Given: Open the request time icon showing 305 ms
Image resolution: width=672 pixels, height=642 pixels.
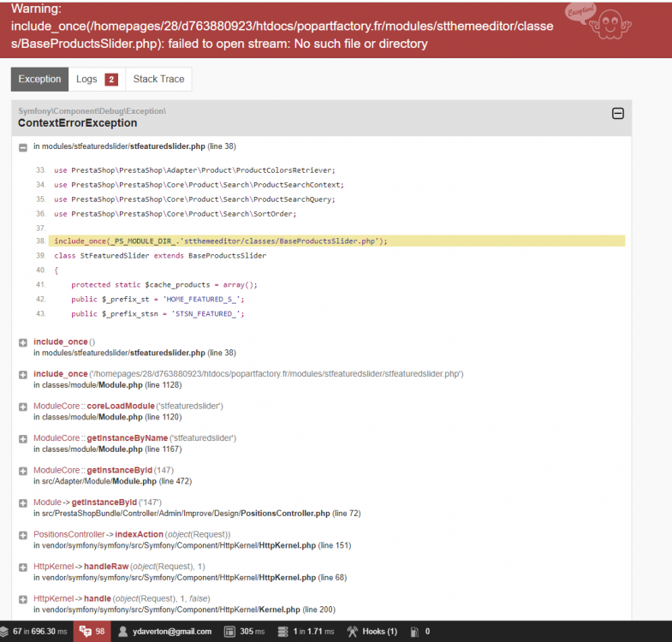Looking at the screenshot, I should [x=229, y=631].
